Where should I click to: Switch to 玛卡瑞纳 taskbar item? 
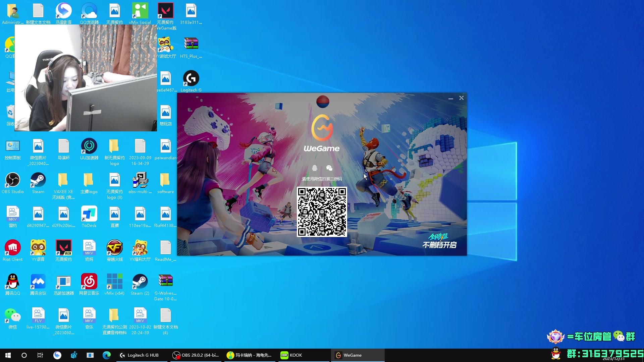(x=249, y=355)
